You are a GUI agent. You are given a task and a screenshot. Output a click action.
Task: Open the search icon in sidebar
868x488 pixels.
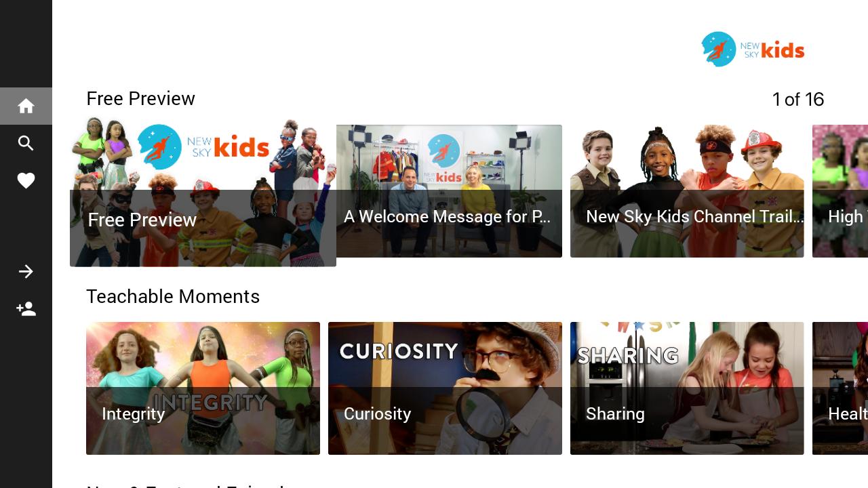(x=26, y=143)
